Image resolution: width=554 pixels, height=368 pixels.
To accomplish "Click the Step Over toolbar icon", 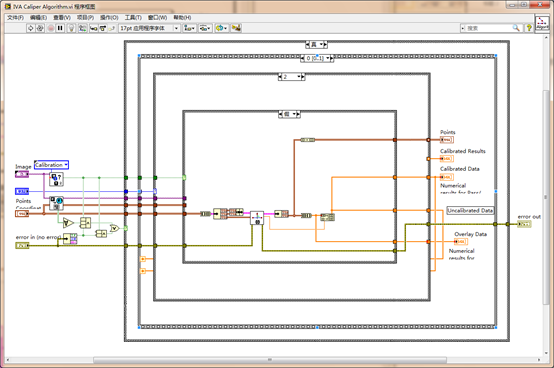I will [103, 28].
